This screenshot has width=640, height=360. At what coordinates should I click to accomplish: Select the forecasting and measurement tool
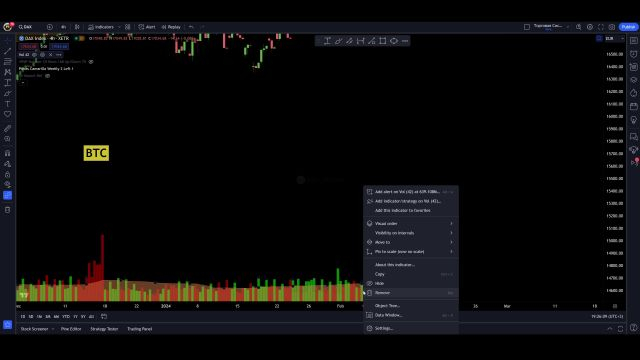[7, 83]
